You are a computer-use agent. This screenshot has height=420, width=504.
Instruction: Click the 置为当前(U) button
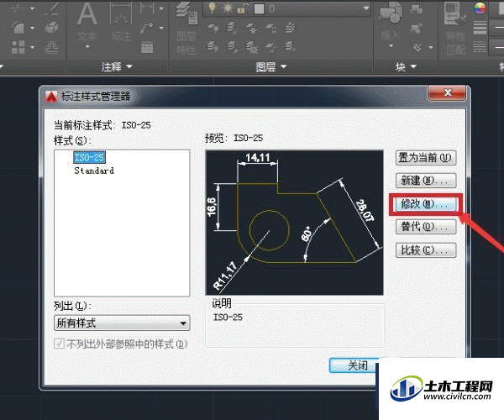[426, 158]
